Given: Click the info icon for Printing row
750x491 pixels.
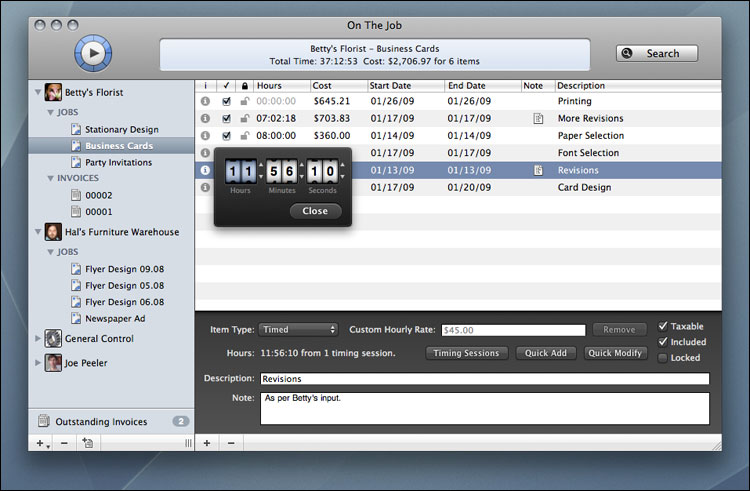Looking at the screenshot, I should tap(205, 101).
